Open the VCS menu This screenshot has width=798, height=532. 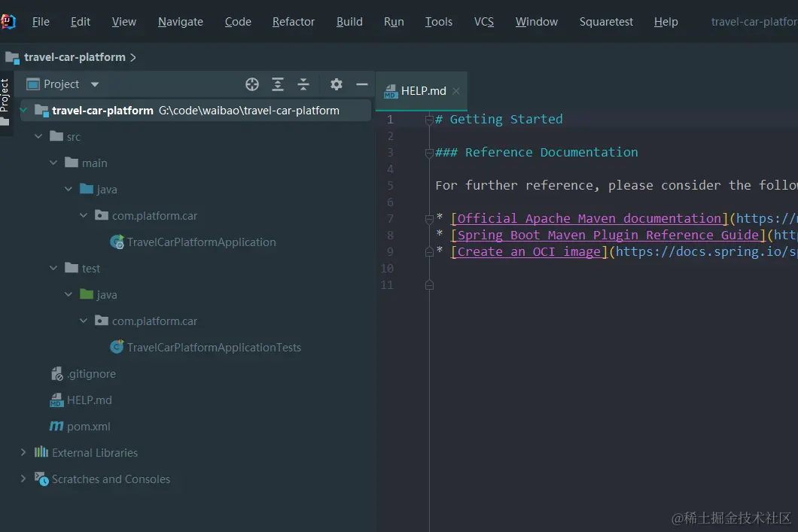click(x=484, y=22)
